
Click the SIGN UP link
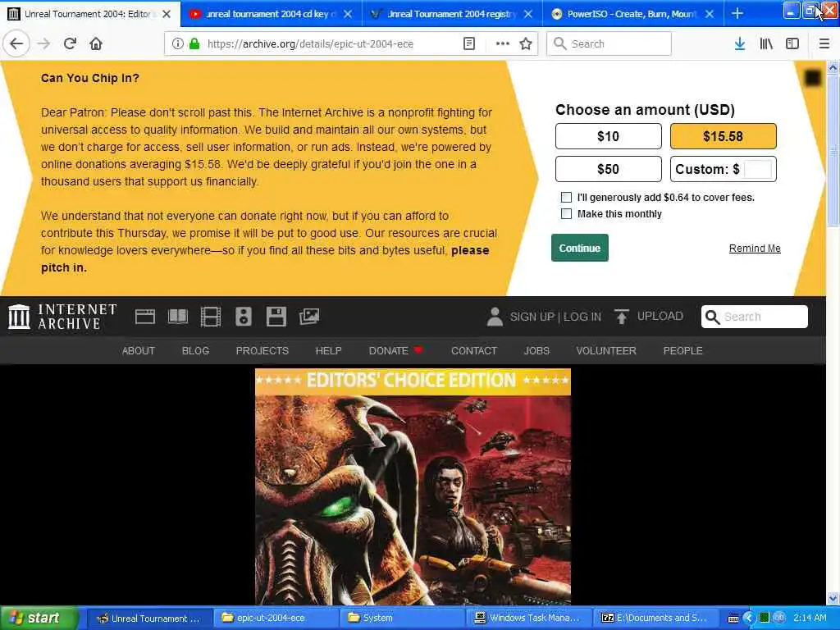coord(532,317)
